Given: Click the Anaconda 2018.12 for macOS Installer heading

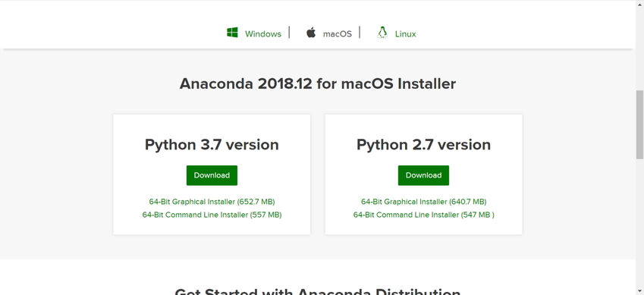Looking at the screenshot, I should (318, 84).
